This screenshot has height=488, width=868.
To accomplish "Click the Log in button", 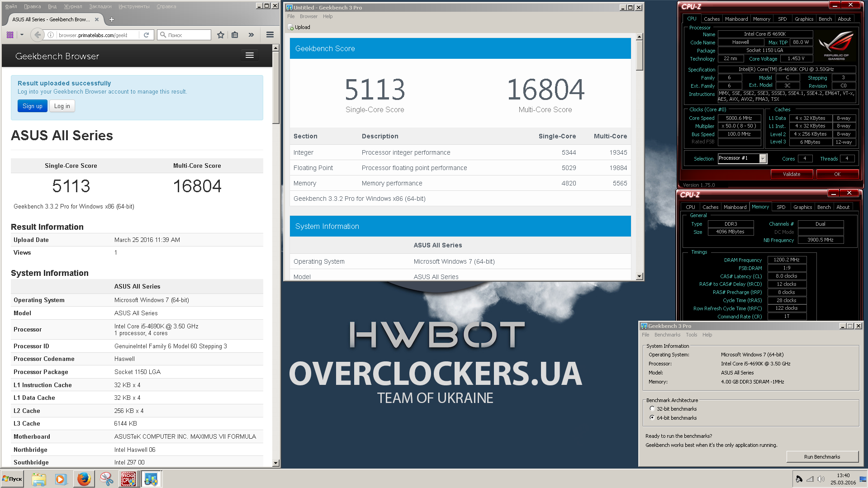I will click(x=62, y=106).
